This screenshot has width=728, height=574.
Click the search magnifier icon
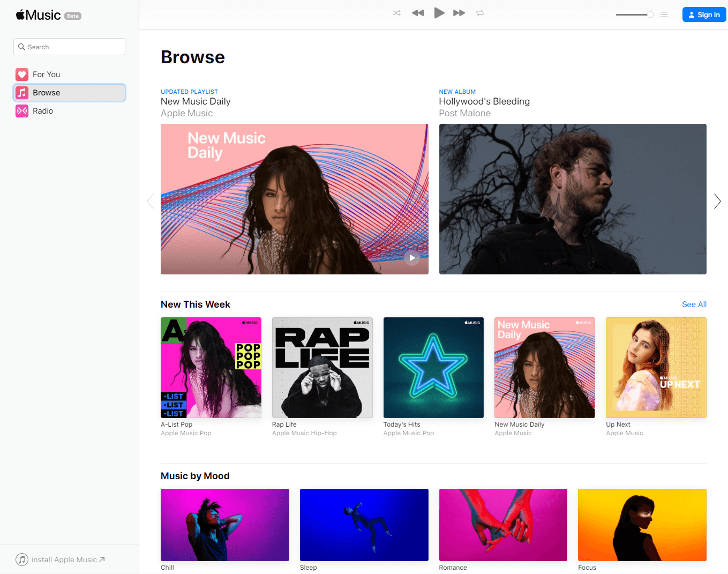pyautogui.click(x=21, y=47)
